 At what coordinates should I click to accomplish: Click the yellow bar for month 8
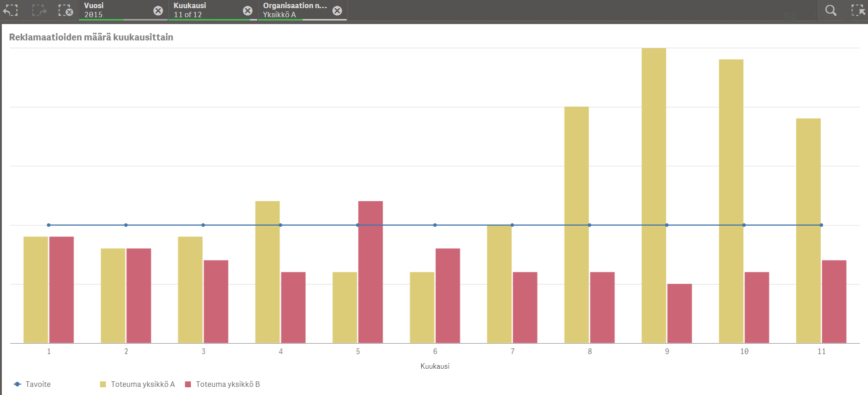[x=577, y=225]
